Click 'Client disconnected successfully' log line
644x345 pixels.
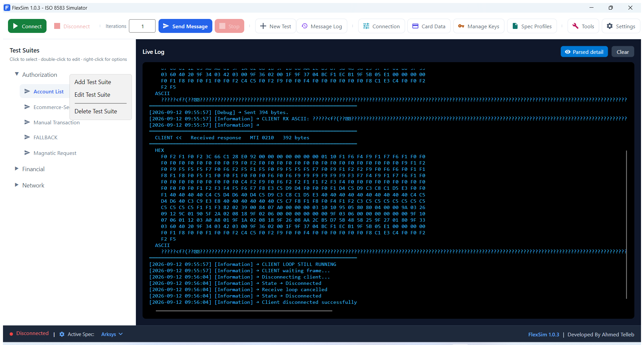309,302
